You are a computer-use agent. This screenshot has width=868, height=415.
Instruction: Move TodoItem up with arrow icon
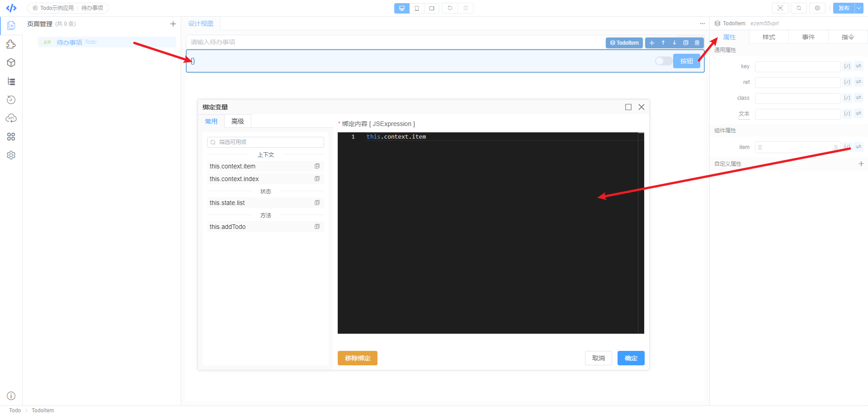(x=663, y=43)
